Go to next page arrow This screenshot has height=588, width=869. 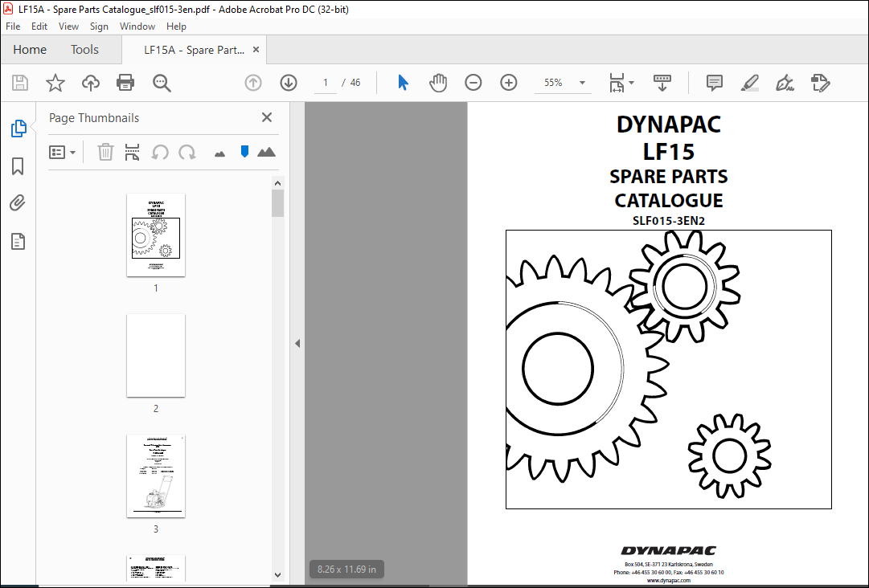pyautogui.click(x=288, y=83)
